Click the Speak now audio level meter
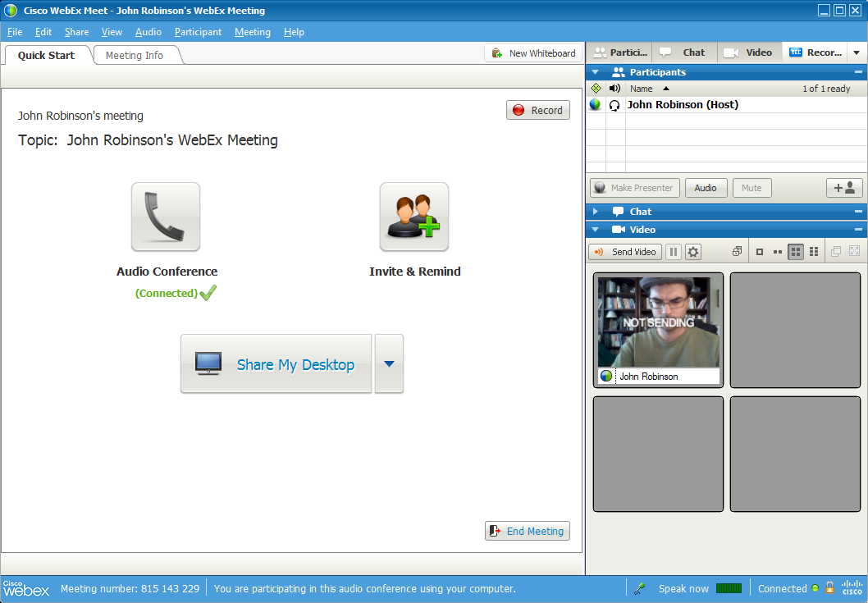The height and width of the screenshot is (603, 868). tap(729, 588)
